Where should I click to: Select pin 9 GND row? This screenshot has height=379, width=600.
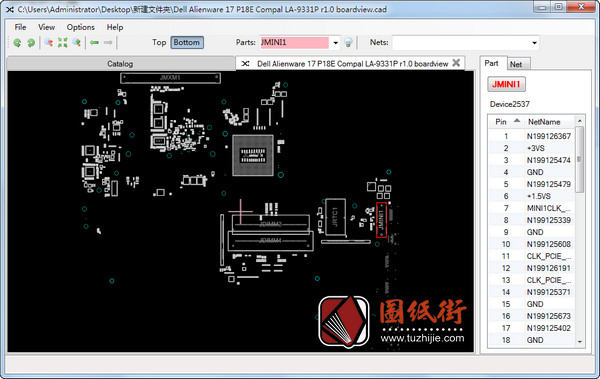[x=532, y=232]
